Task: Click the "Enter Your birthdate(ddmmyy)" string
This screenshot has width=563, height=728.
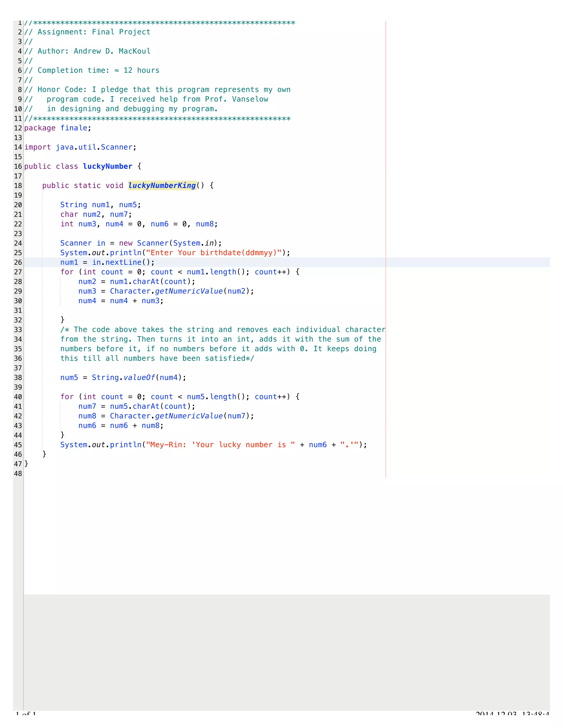Action: click(x=214, y=253)
